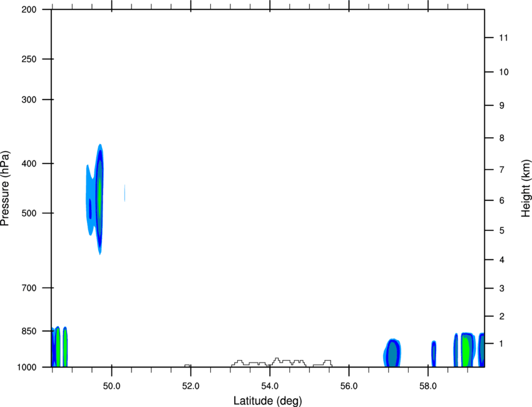
Task: Click the 58.0 latitude tick label
Action: coord(428,386)
